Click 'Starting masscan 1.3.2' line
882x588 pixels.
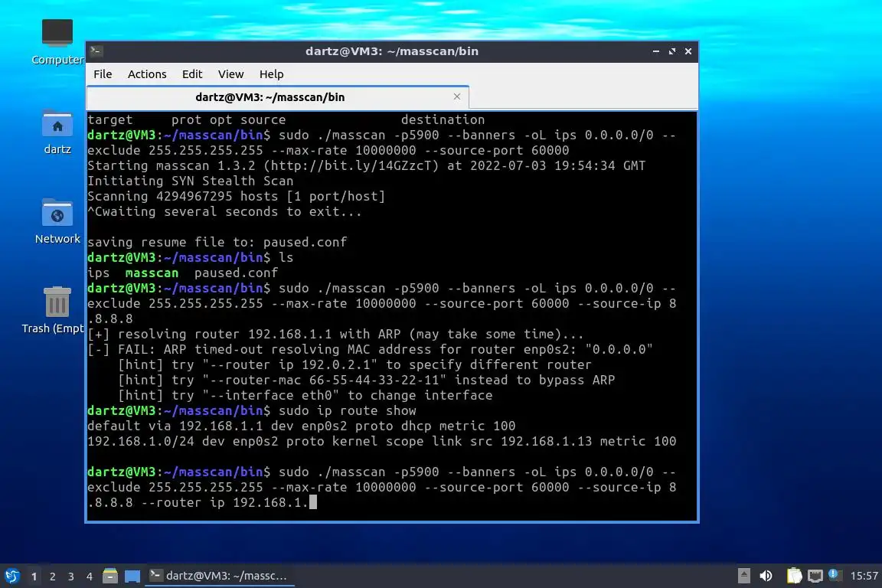point(366,166)
